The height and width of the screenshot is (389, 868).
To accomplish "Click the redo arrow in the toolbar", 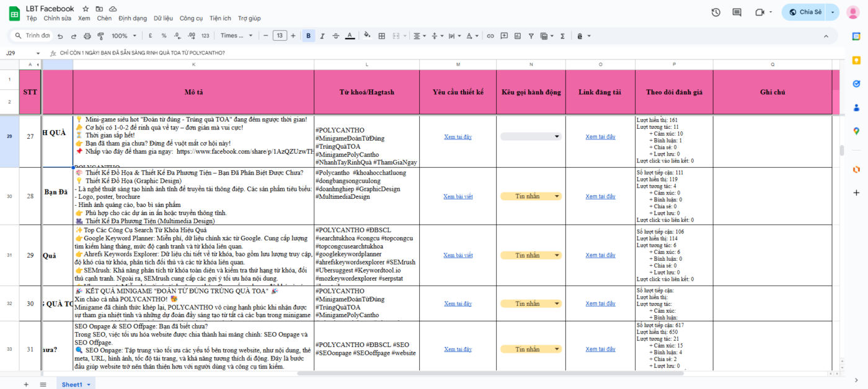I will pyautogui.click(x=73, y=36).
